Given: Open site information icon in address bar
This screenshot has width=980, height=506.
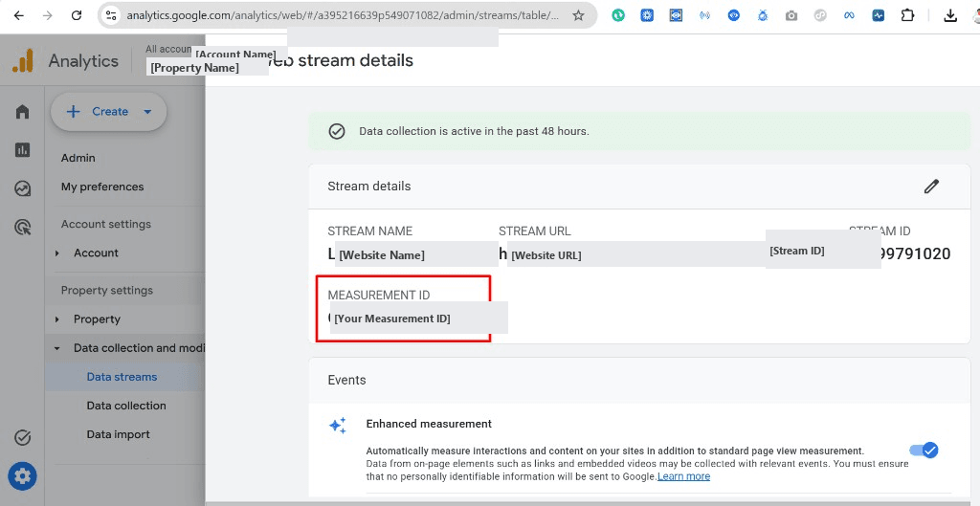Looking at the screenshot, I should 111,15.
